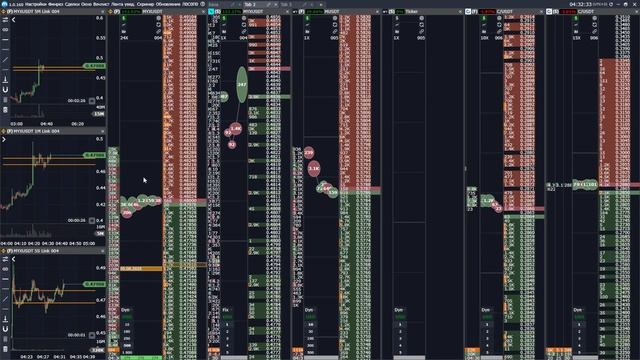Close the MYXUSDT 5M Link 004 chart panel

point(102,11)
